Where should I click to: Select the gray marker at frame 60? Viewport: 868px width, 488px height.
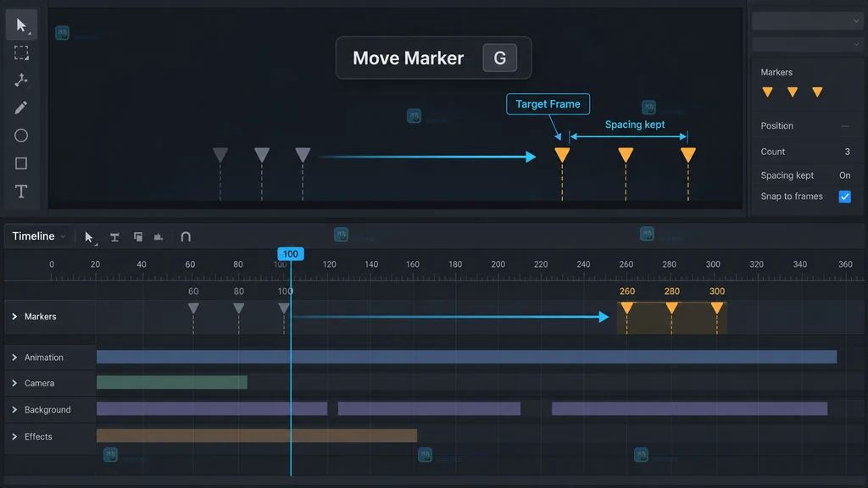coord(193,308)
